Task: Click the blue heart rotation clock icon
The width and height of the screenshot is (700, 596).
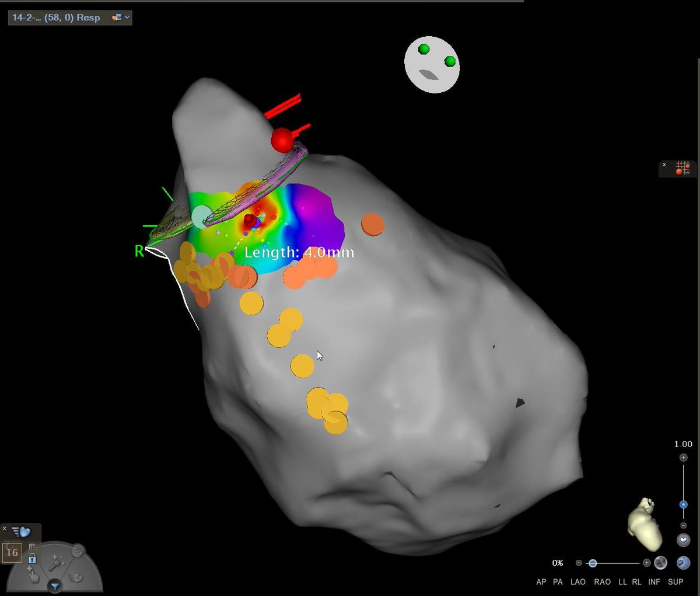Action: pyautogui.click(x=683, y=563)
